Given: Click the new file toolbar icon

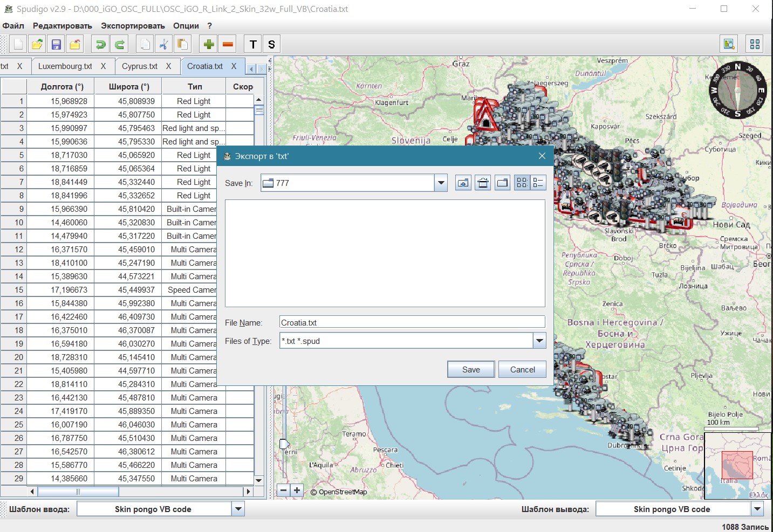Looking at the screenshot, I should [18, 44].
